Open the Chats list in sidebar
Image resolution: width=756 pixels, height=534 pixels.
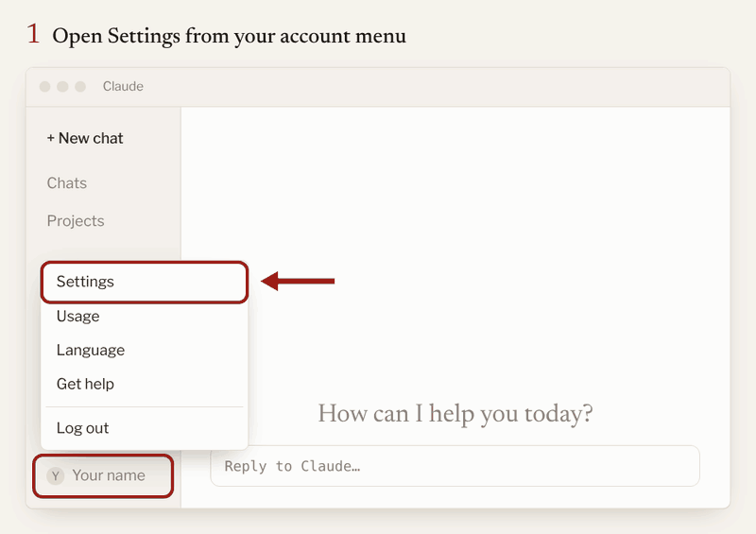(66, 183)
